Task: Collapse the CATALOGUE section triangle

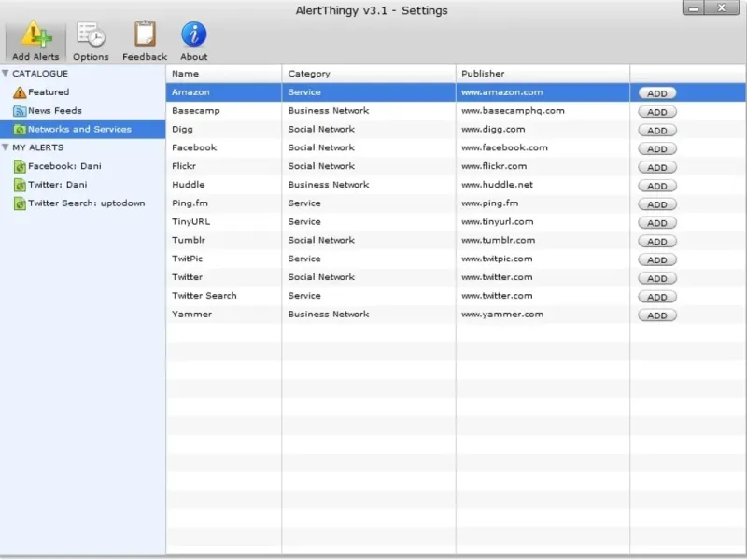Action: point(6,74)
